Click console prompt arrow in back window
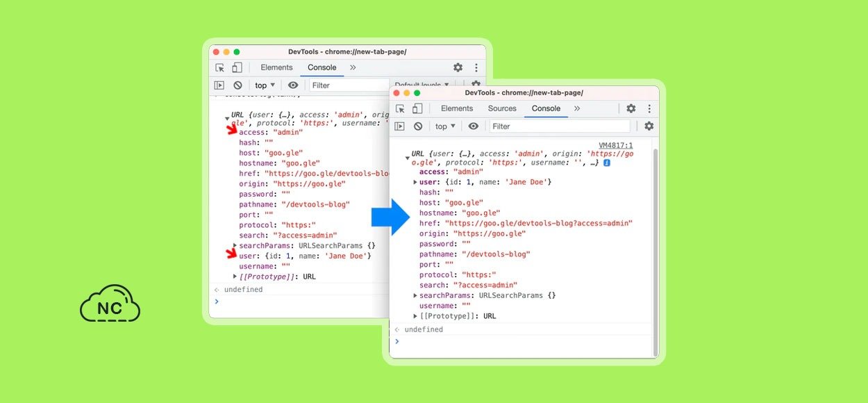Viewport: 868px width, 403px height. [x=216, y=301]
